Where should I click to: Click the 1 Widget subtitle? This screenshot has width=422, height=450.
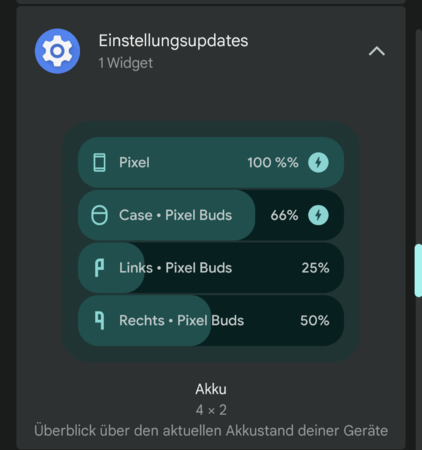coord(126,63)
